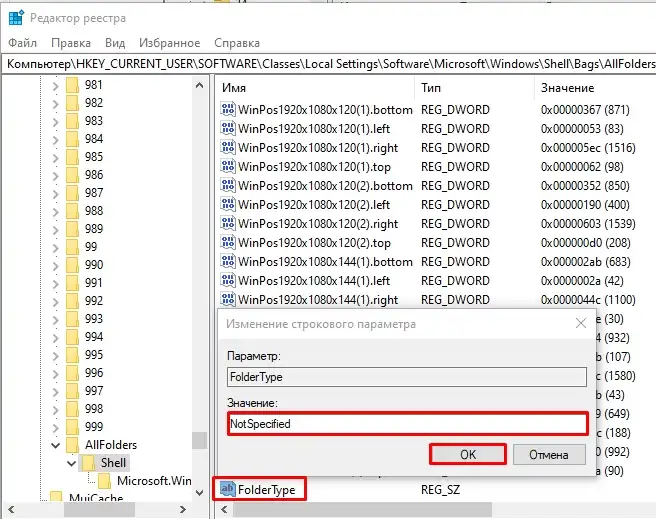Click DWORD icon of WinPos1920x1080x120(2).right

(228, 223)
